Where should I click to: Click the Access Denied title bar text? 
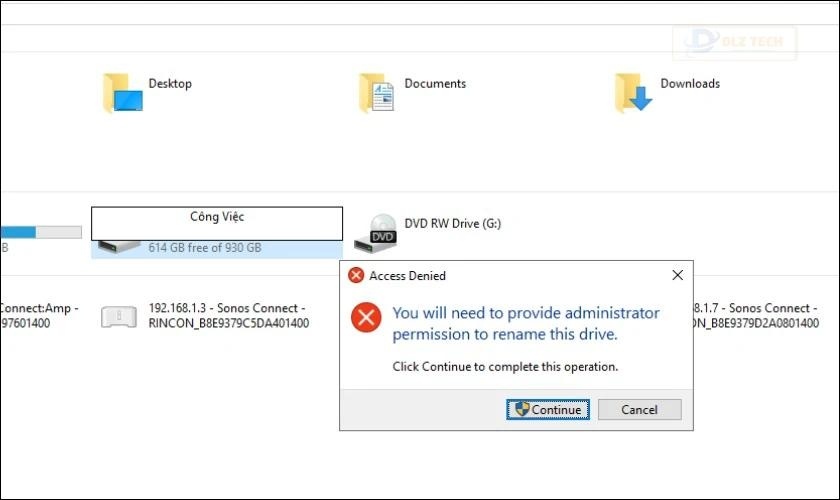[407, 276]
